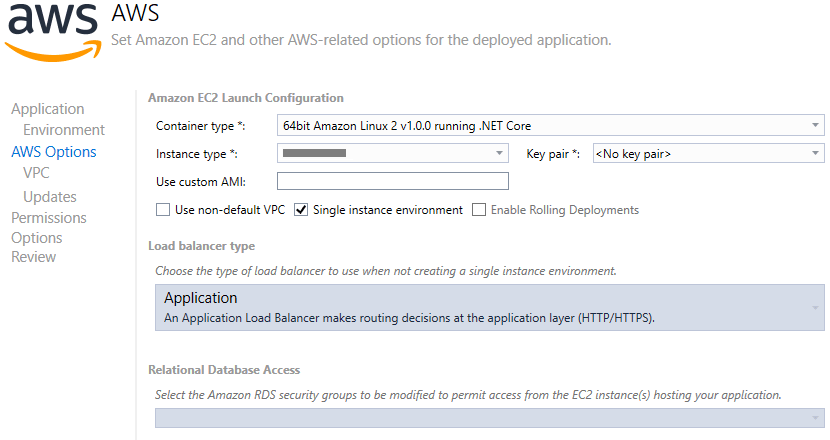Open the RDS security groups dropdown

(x=490, y=417)
